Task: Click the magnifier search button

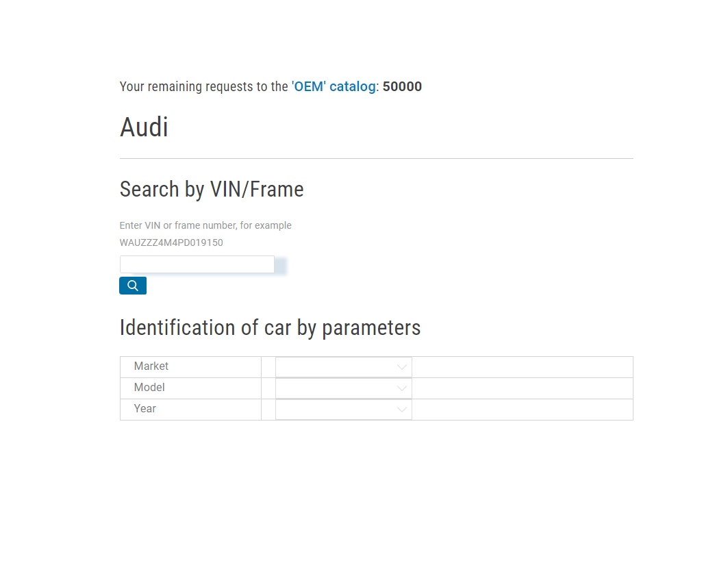Action: [x=133, y=286]
